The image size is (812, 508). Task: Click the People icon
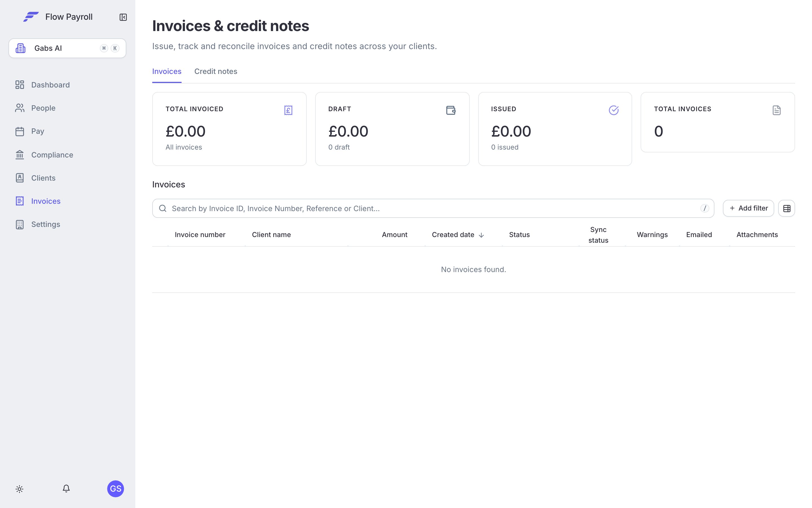[20, 108]
